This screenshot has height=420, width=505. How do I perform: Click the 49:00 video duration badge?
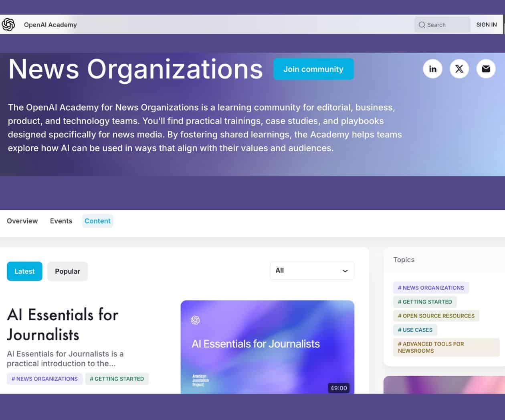tap(339, 388)
